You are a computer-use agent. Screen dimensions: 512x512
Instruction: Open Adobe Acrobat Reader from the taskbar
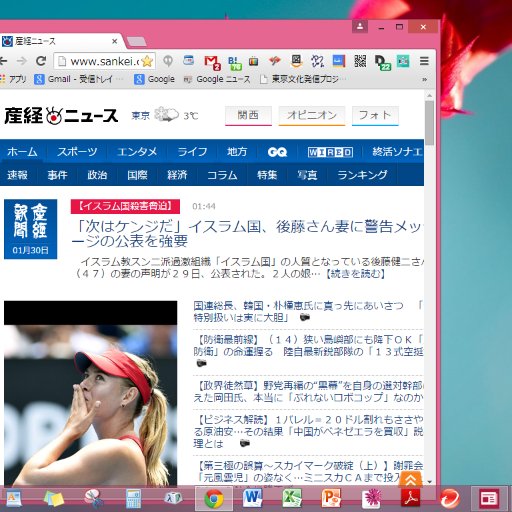click(410, 499)
